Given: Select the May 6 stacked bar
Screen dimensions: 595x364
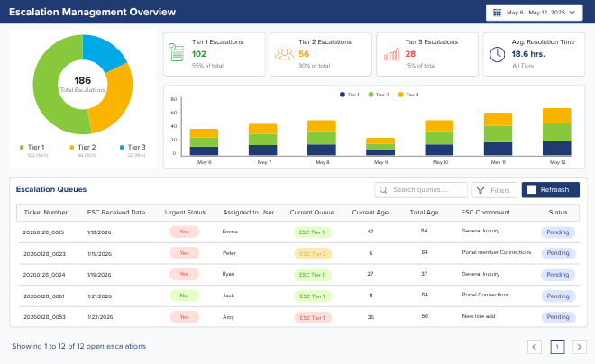Looking at the screenshot, I should coord(204,142).
